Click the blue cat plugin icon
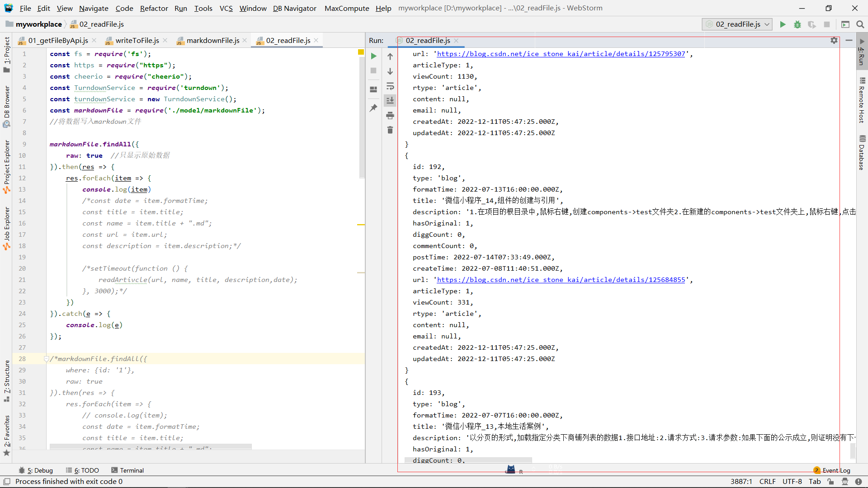 click(x=511, y=469)
